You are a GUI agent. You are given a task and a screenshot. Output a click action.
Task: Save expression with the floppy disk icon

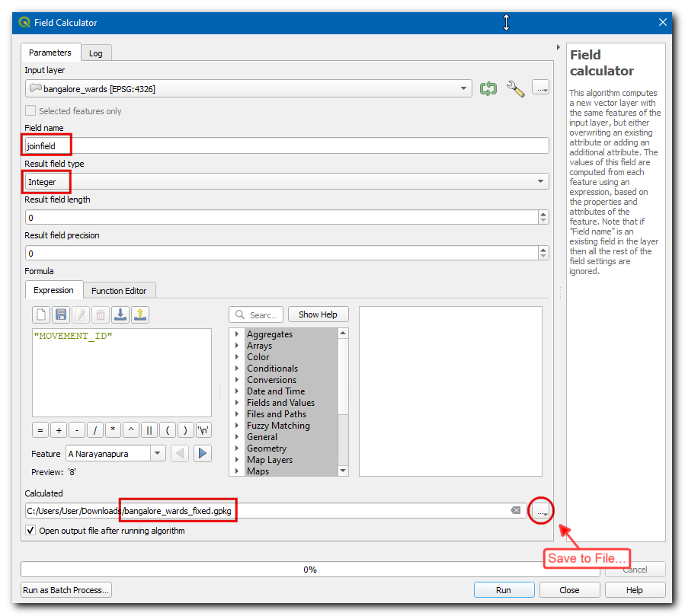point(61,314)
